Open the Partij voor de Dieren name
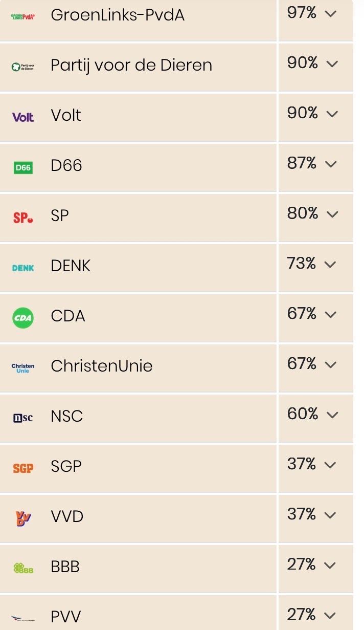This screenshot has height=630, width=364. tap(131, 65)
